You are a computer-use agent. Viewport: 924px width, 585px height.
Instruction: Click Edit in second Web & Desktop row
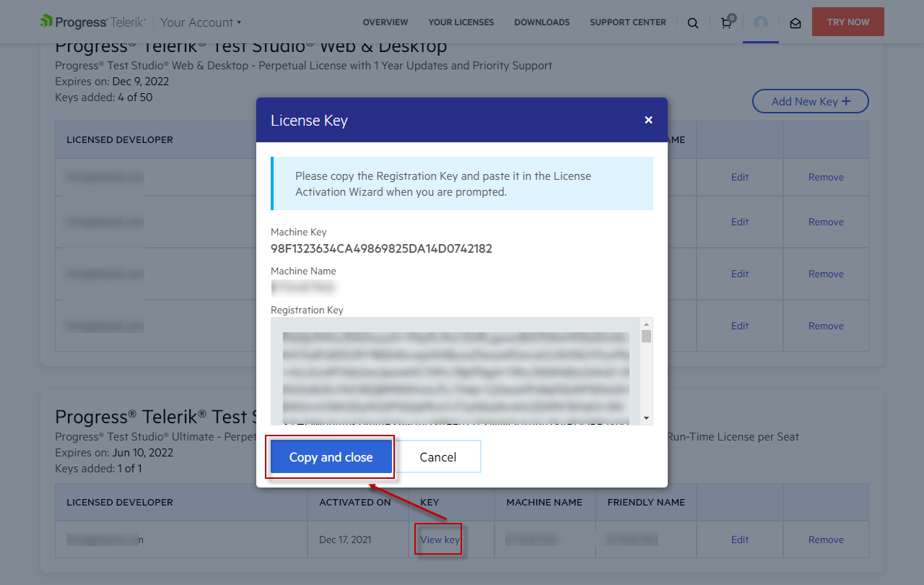tap(740, 222)
